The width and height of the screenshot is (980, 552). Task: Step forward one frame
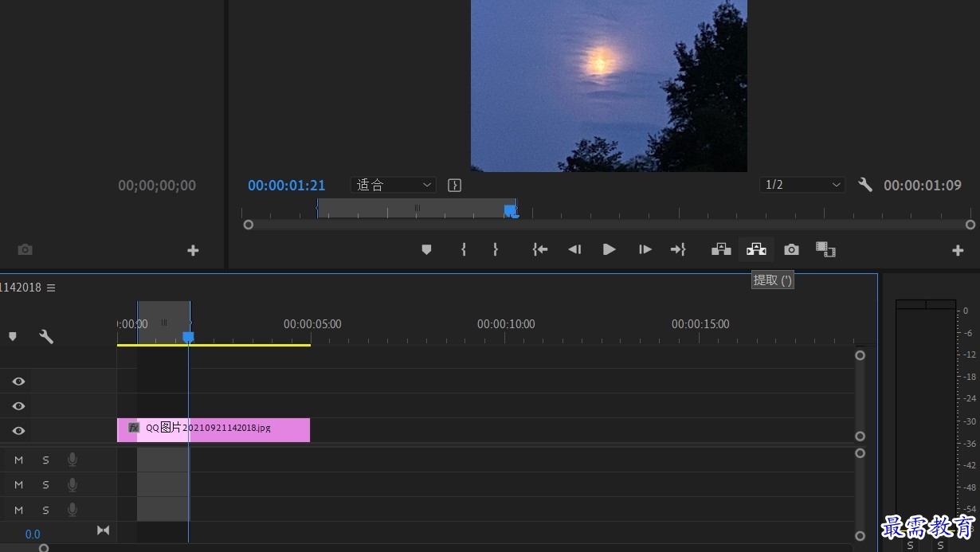click(x=645, y=250)
